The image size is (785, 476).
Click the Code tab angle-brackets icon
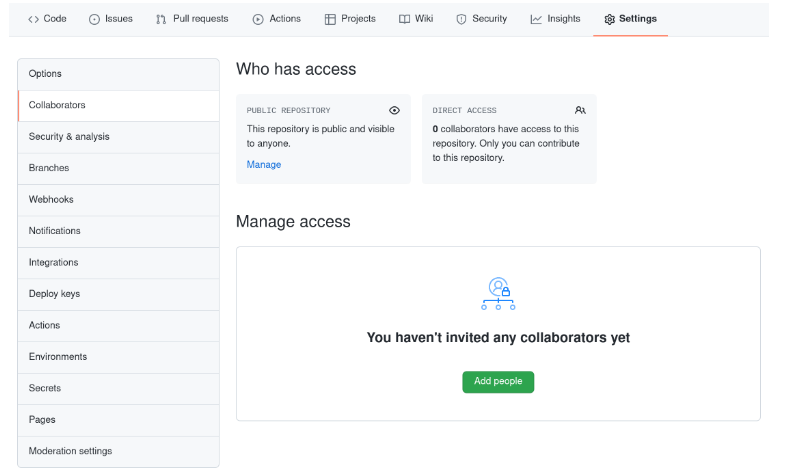[x=33, y=19]
